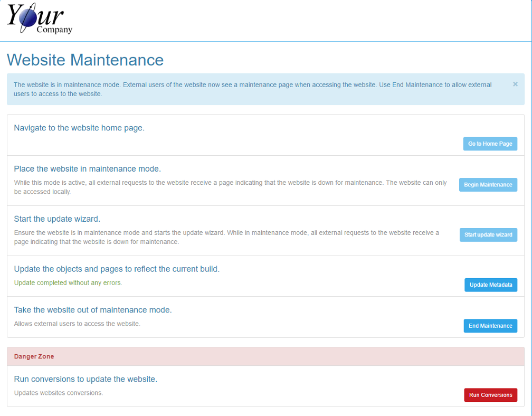Click 'Run conversions to update the website.' heading
This screenshot has width=532, height=416.
pos(85,379)
